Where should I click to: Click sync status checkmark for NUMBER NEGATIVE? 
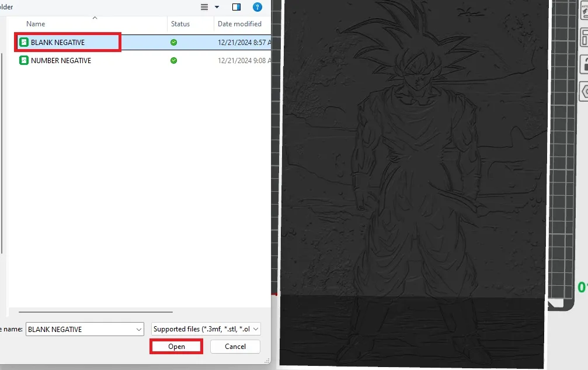click(173, 60)
